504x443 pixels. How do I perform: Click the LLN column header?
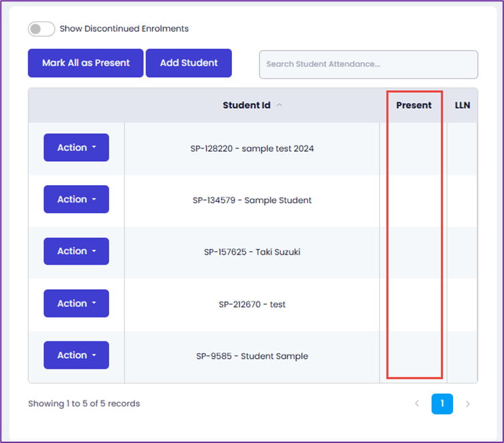[x=462, y=105]
